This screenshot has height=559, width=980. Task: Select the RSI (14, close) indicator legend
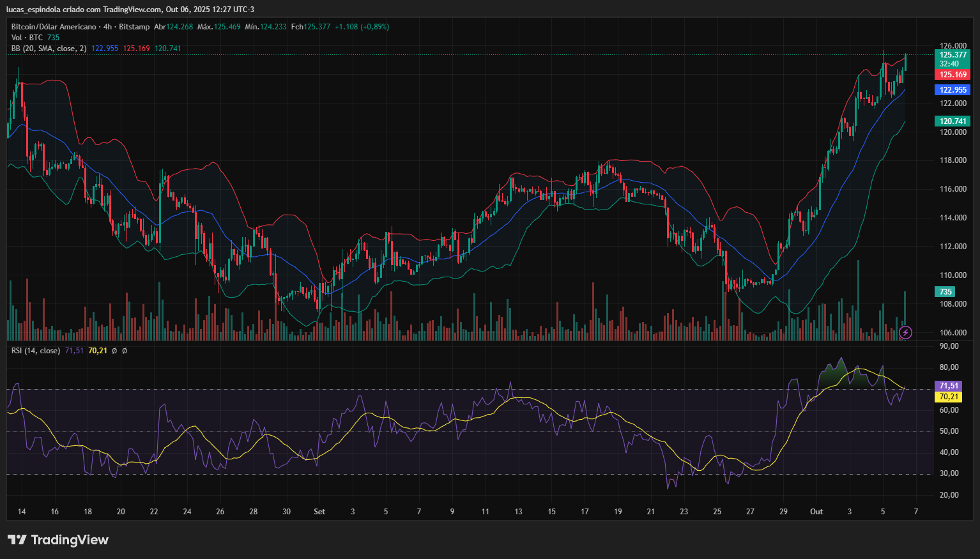point(36,351)
